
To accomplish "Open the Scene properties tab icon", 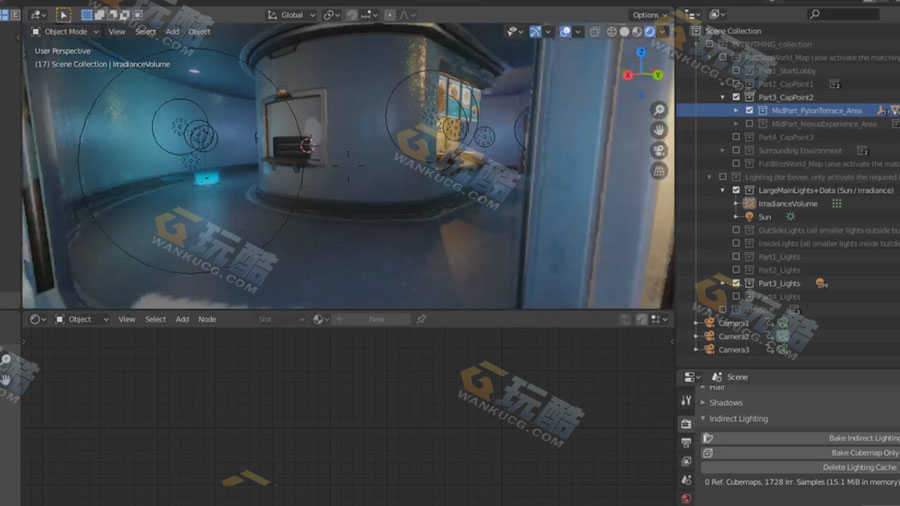I will (x=686, y=480).
